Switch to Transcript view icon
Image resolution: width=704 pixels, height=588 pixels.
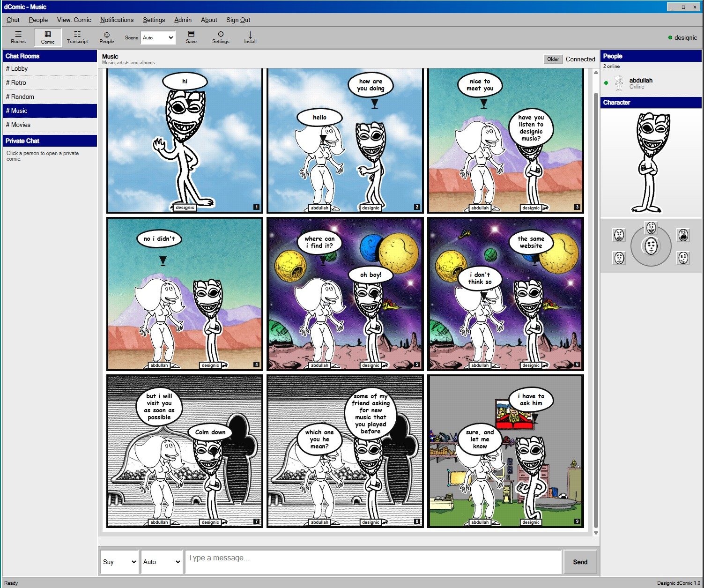[x=77, y=37]
